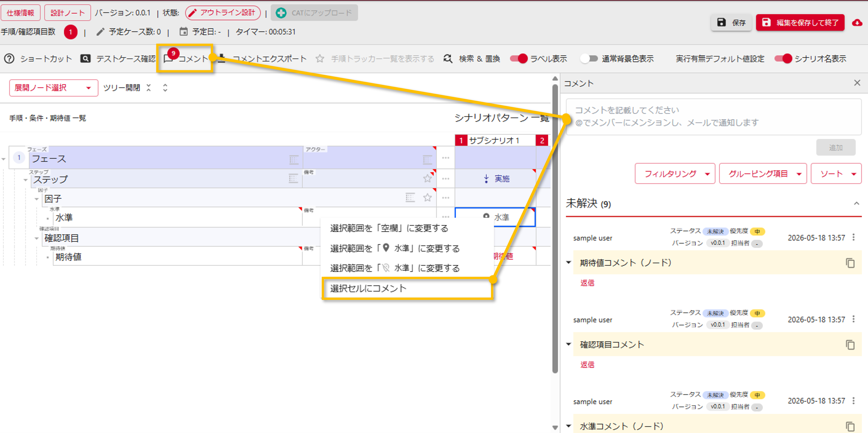
Task: Open the shortcut help icon
Action: click(x=9, y=59)
